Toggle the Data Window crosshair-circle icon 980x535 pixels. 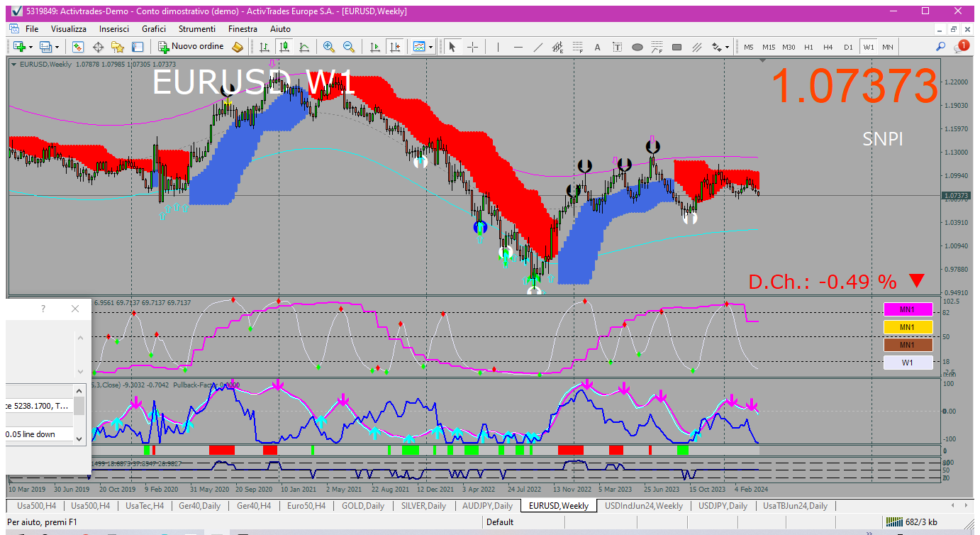point(98,47)
